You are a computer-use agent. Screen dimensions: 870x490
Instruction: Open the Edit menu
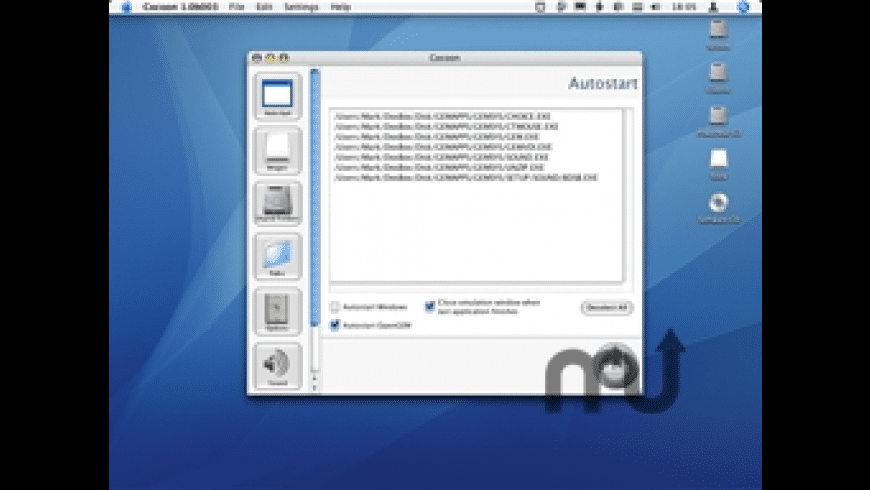tap(264, 7)
